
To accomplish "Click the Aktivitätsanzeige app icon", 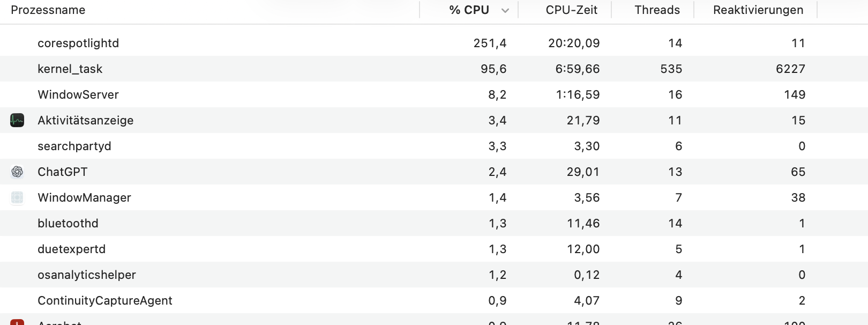I will [x=17, y=120].
